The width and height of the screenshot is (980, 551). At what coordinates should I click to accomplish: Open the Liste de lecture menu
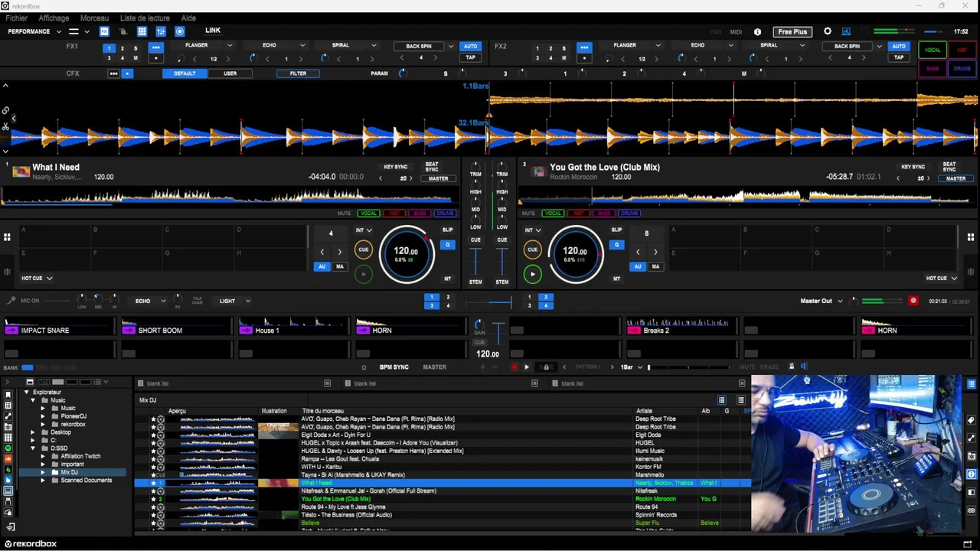(145, 18)
